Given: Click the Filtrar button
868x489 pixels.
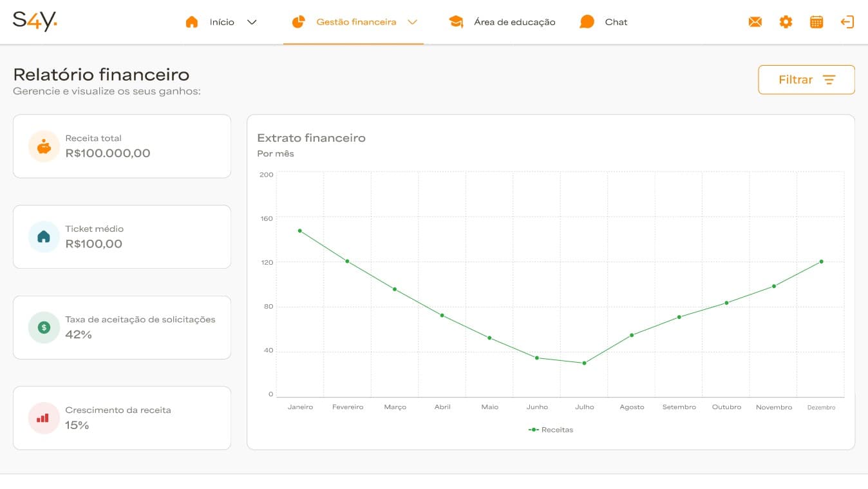Looking at the screenshot, I should tap(806, 80).
